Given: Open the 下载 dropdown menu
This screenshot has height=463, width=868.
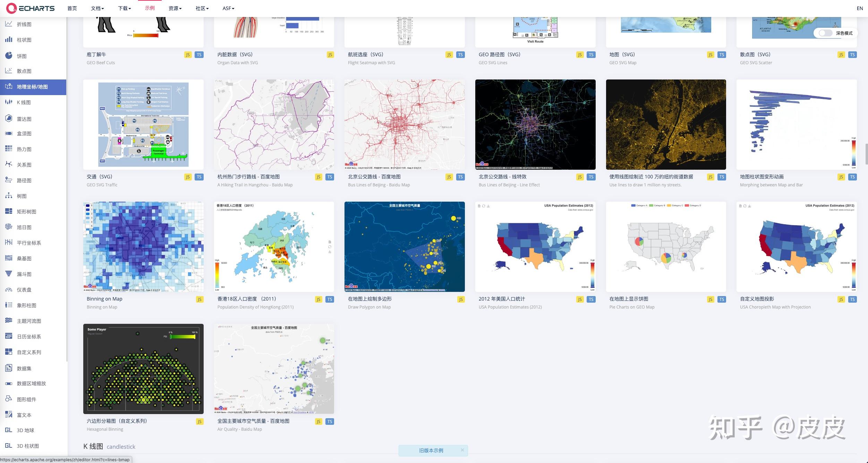Looking at the screenshot, I should (x=124, y=8).
